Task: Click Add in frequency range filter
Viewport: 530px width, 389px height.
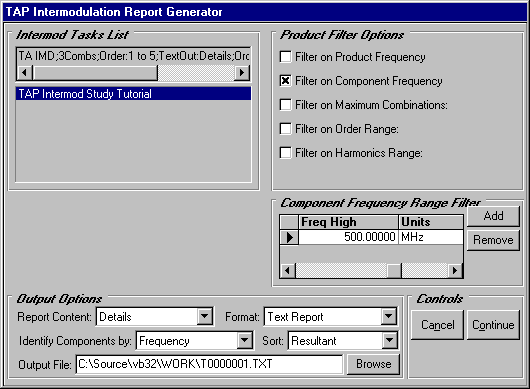Action: [x=493, y=216]
